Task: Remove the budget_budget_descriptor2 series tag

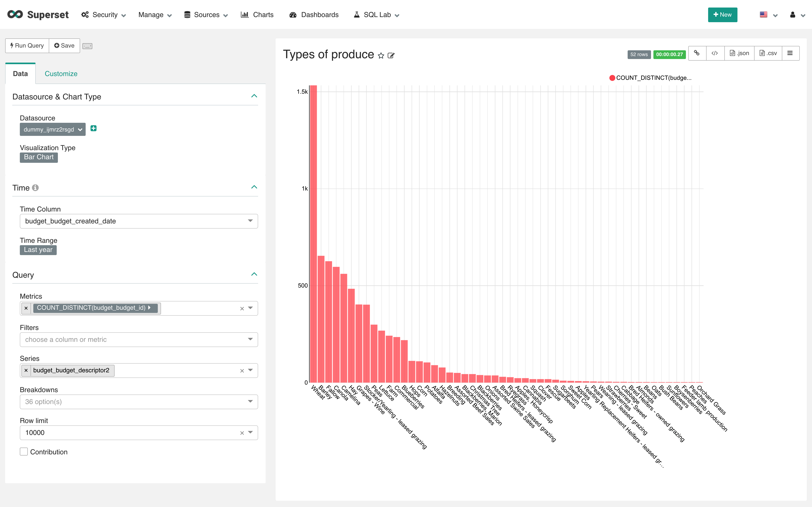Action: (x=26, y=370)
